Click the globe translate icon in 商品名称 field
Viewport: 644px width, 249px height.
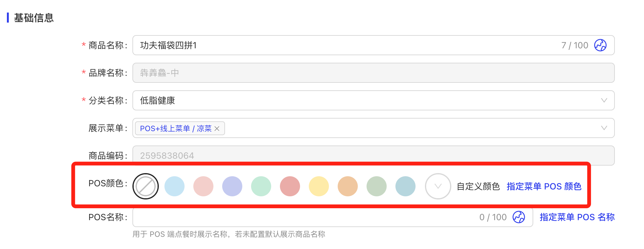tap(600, 45)
